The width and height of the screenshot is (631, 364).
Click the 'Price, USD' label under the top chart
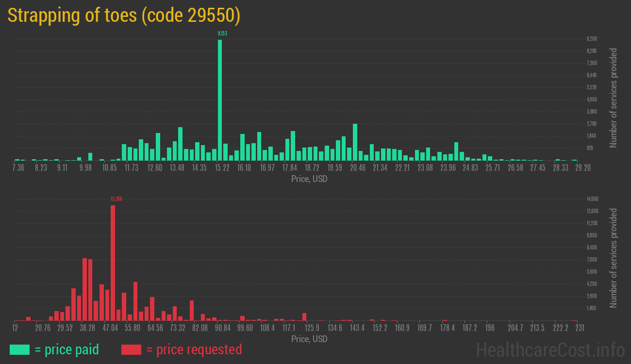click(x=309, y=179)
